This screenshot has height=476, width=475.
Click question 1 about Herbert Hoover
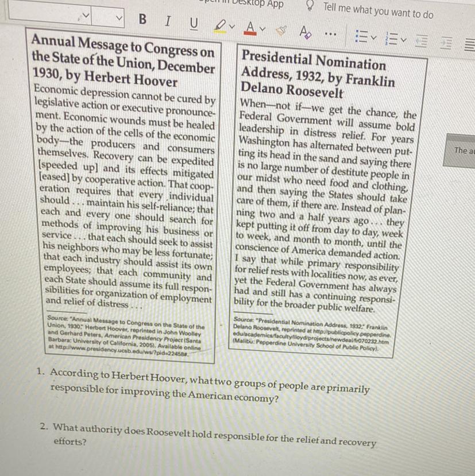click(x=203, y=385)
